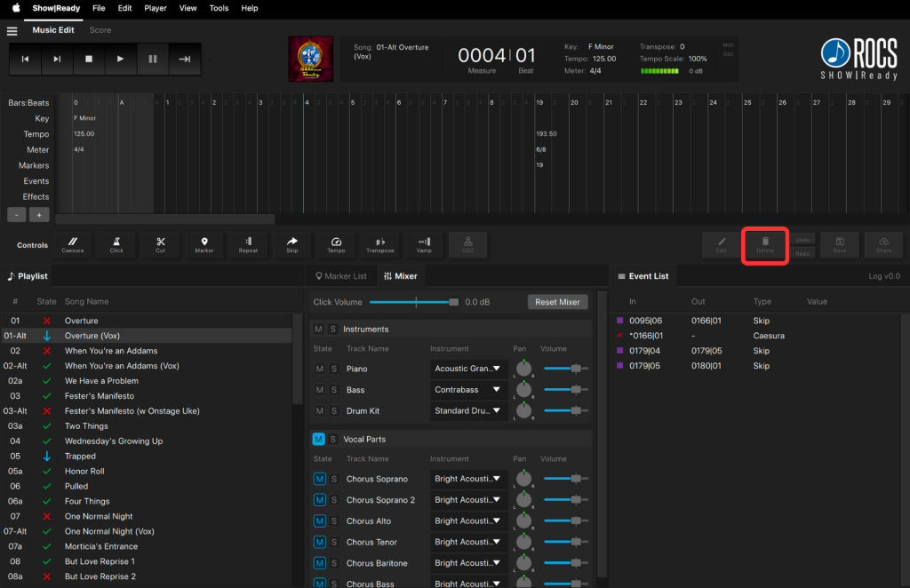The width and height of the screenshot is (910, 588).
Task: Open the Tempo control
Action: point(336,244)
